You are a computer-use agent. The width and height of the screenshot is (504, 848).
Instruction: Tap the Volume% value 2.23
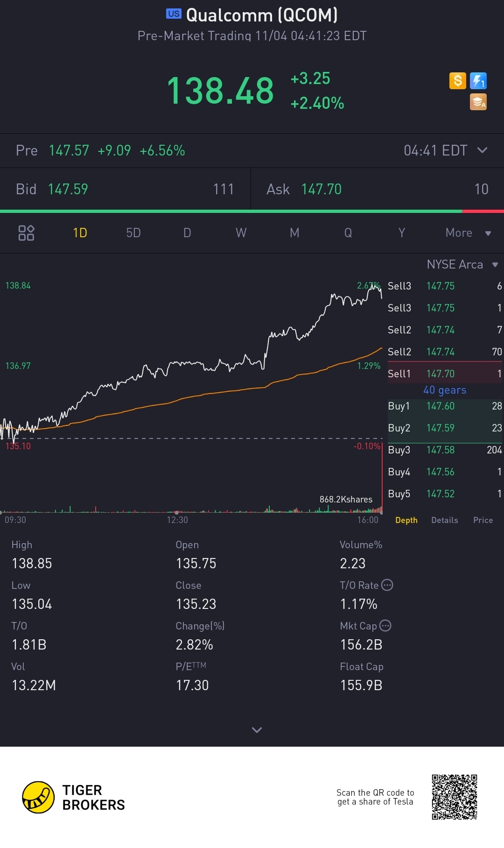click(x=353, y=563)
